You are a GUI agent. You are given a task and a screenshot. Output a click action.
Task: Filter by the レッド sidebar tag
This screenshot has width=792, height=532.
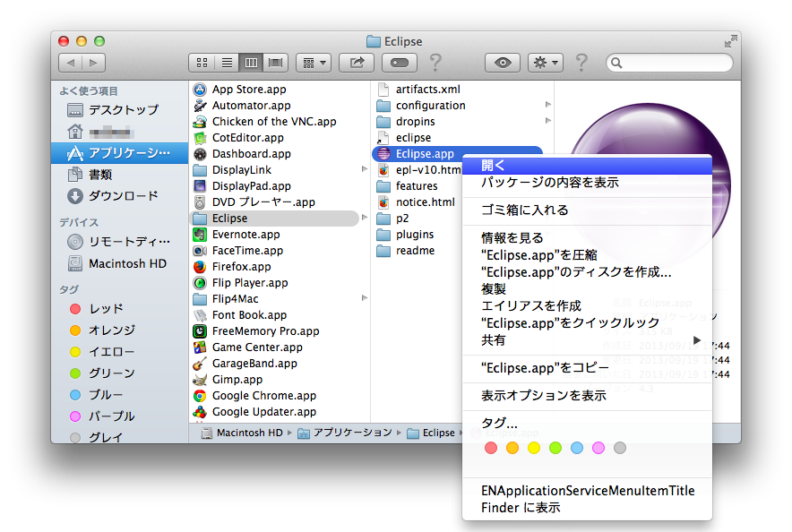pos(119,308)
